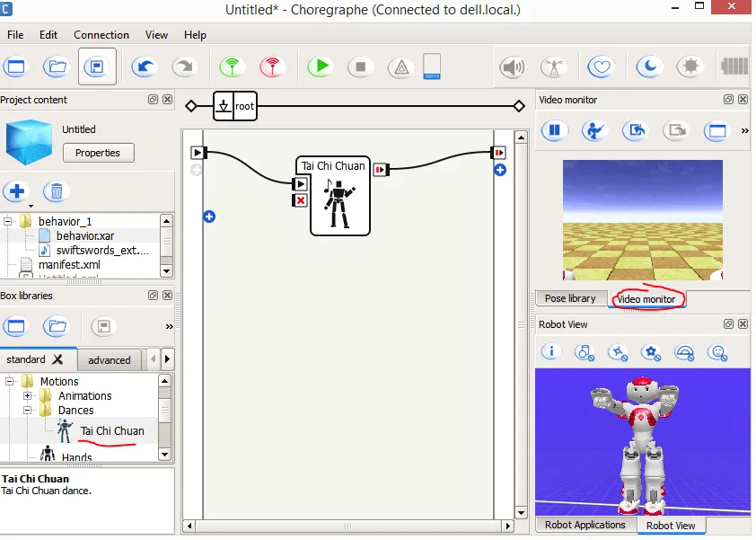756x540 pixels.
Task: Collapse the Dances folder
Action: tap(28, 411)
